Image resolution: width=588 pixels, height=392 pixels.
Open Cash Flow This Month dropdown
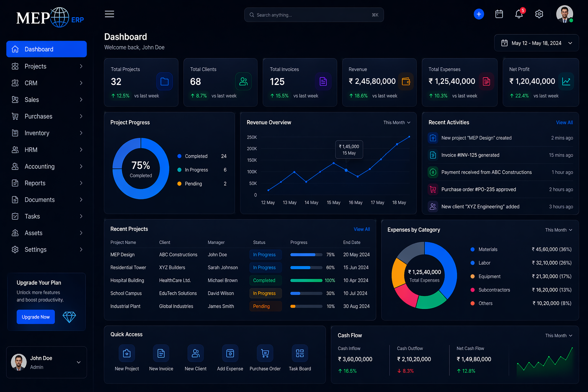click(x=559, y=336)
